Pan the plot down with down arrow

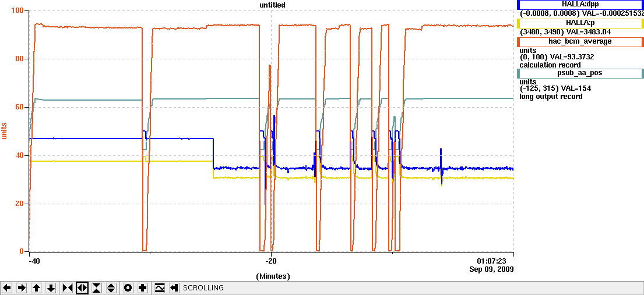[x=51, y=288]
